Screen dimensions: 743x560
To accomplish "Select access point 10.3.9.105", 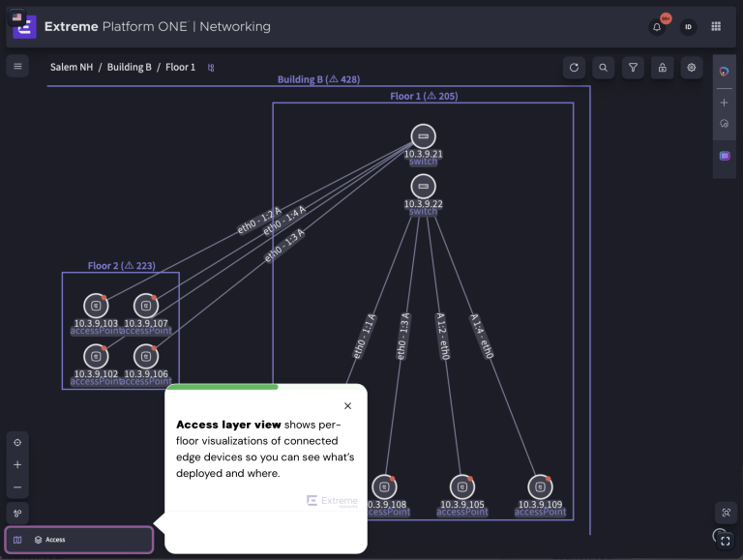I will pyautogui.click(x=462, y=487).
